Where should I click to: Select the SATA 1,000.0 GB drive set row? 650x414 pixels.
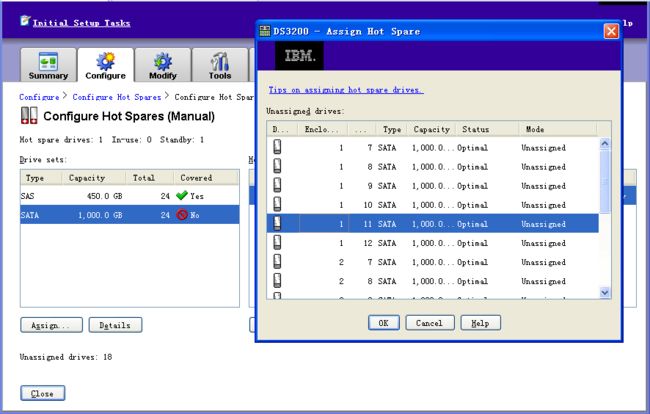[x=130, y=215]
